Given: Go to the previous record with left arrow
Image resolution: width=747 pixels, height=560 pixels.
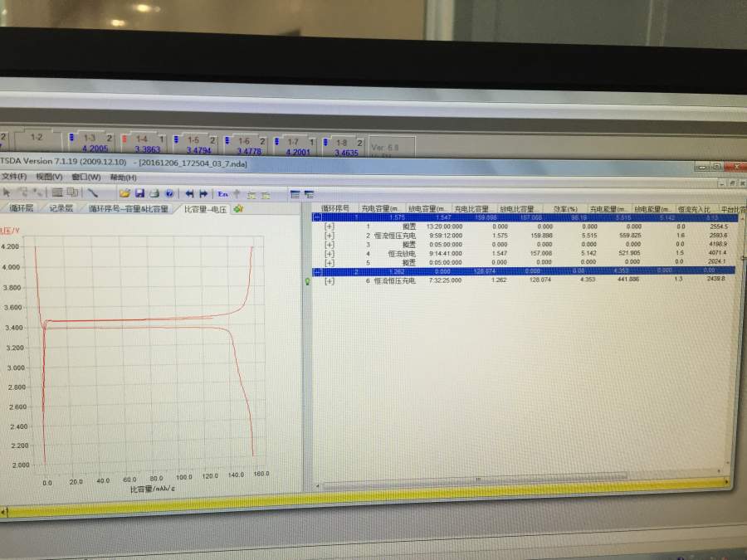Looking at the screenshot, I should click(x=189, y=194).
